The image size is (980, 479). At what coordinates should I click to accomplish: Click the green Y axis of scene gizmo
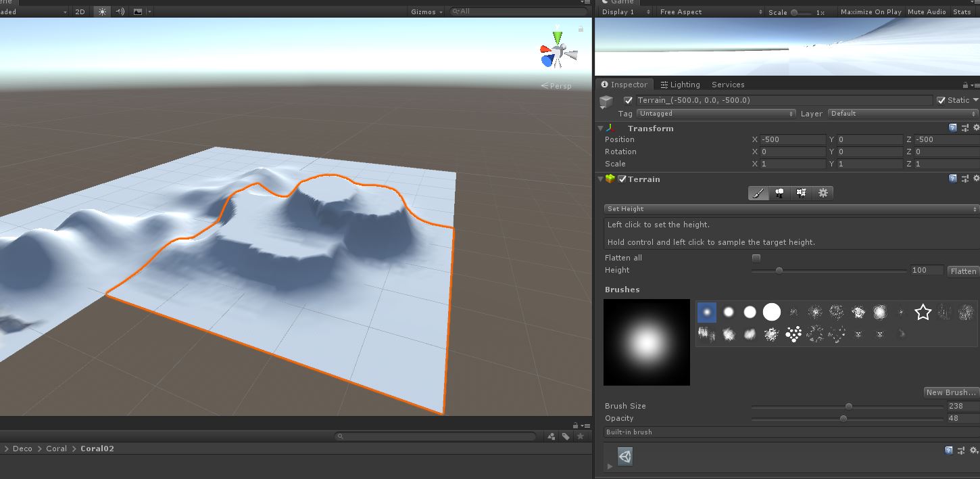tap(557, 35)
